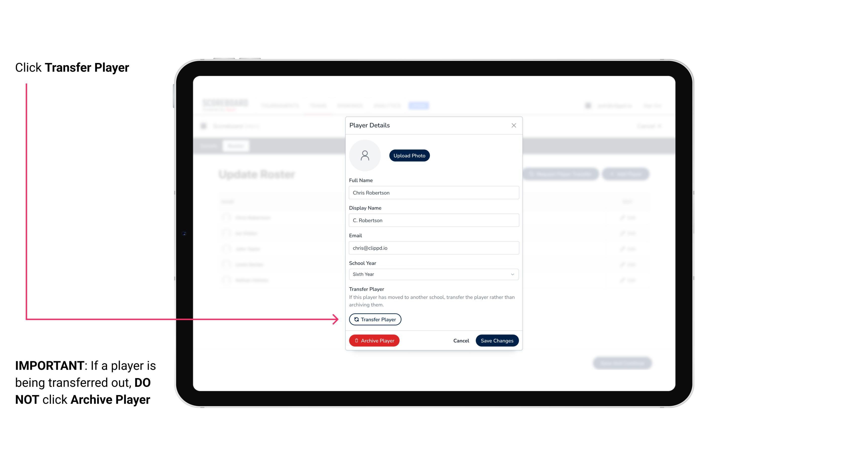
Task: Click the Update Roster menu section
Action: (x=258, y=174)
